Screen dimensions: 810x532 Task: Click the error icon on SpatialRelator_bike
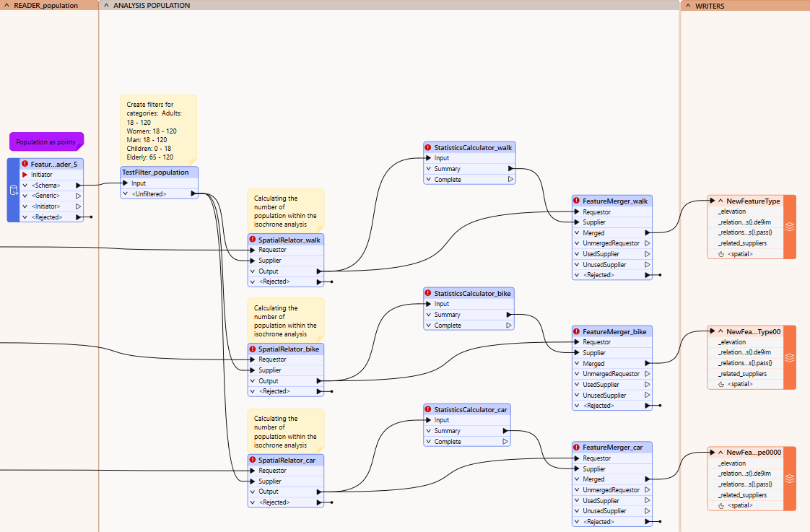click(x=252, y=349)
